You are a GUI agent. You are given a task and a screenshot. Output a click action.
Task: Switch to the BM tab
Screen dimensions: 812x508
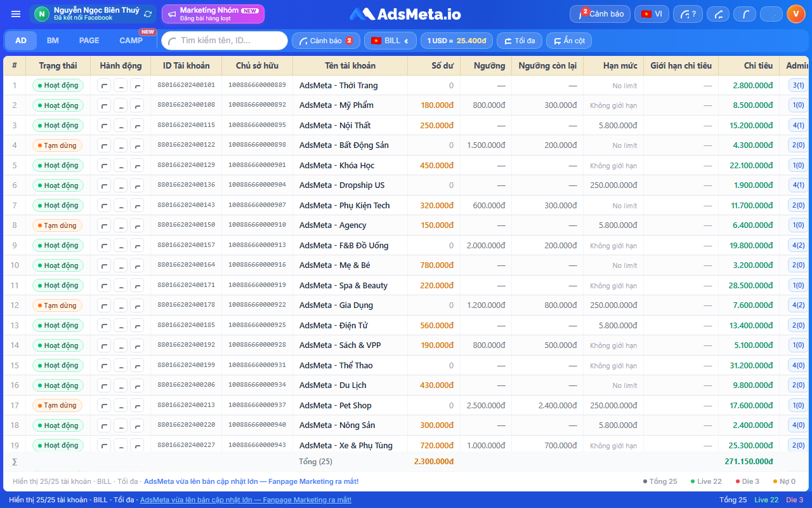53,41
